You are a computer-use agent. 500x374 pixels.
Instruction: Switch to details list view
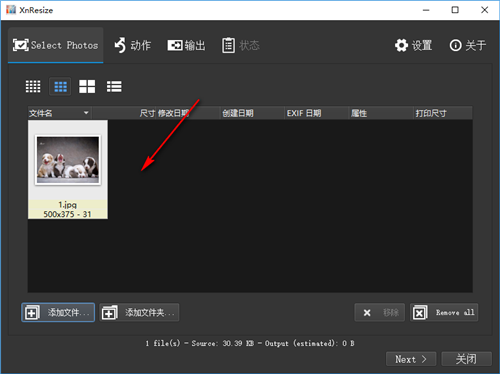(x=114, y=87)
